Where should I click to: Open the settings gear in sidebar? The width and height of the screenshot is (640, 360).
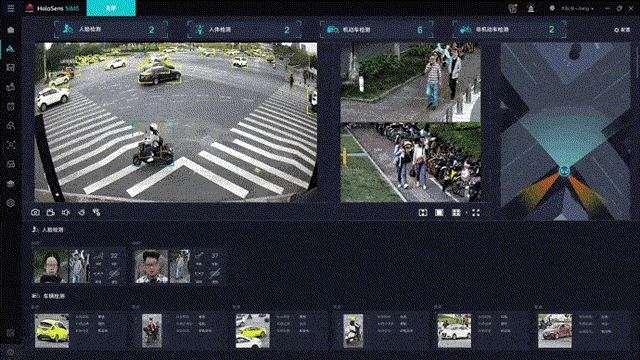[x=11, y=203]
